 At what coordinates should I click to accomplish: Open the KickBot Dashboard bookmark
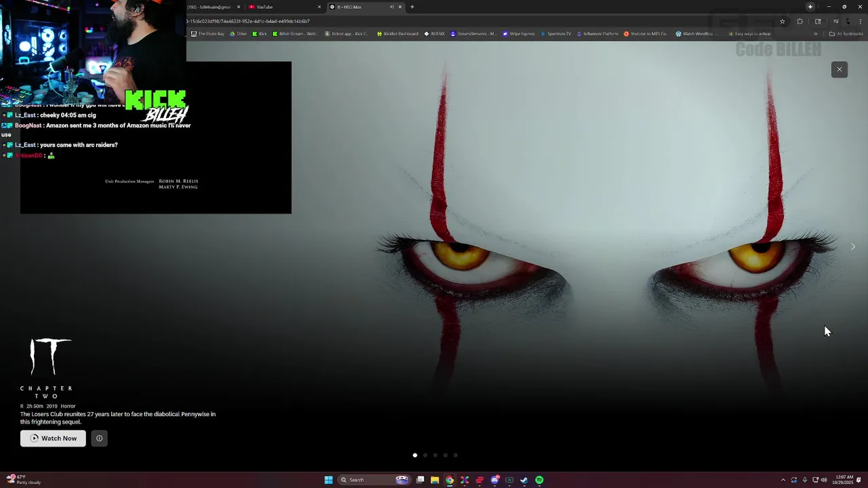(397, 34)
